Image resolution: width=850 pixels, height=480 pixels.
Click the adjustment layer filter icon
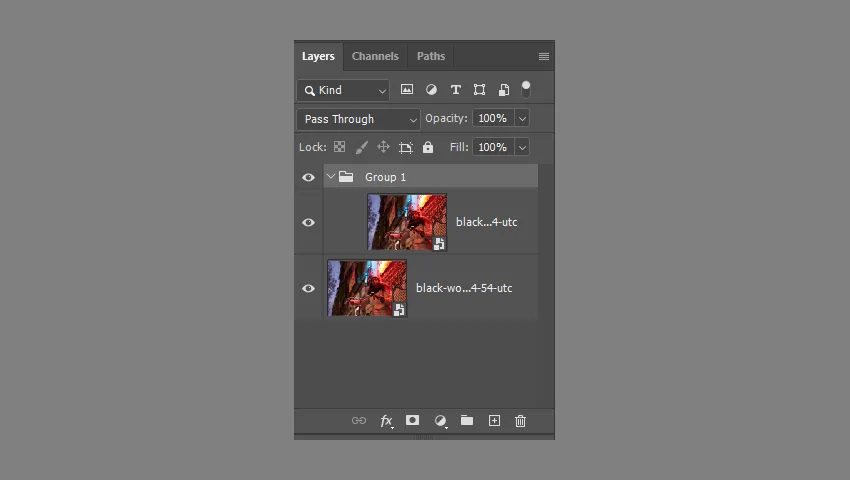(x=431, y=90)
